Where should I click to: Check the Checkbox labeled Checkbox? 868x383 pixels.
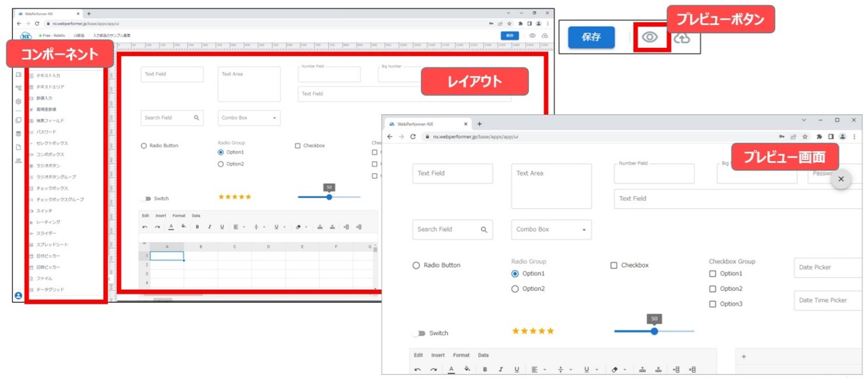(x=614, y=265)
